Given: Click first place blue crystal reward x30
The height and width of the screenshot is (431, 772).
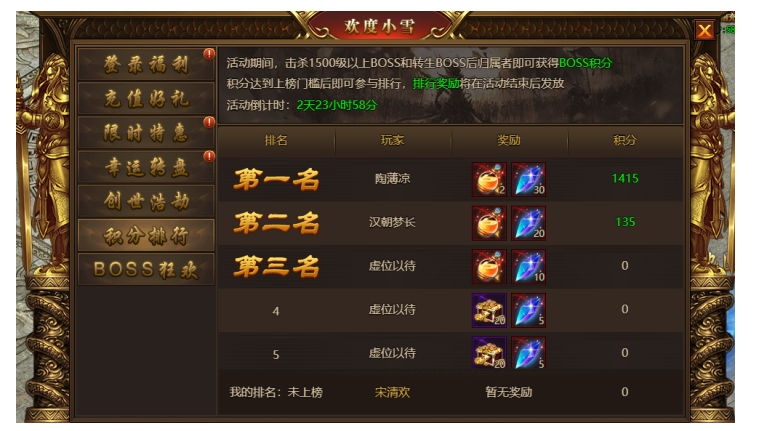Looking at the screenshot, I should coord(528,180).
